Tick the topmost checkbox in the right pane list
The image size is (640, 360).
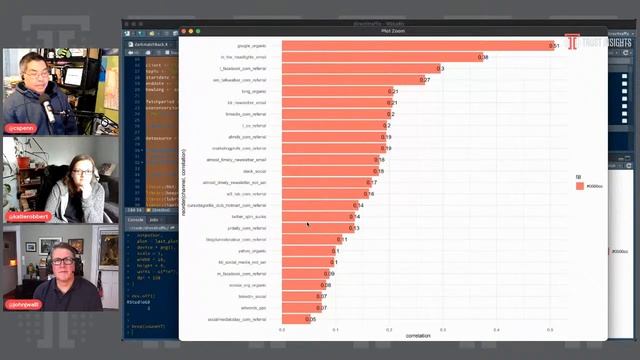tap(624, 76)
